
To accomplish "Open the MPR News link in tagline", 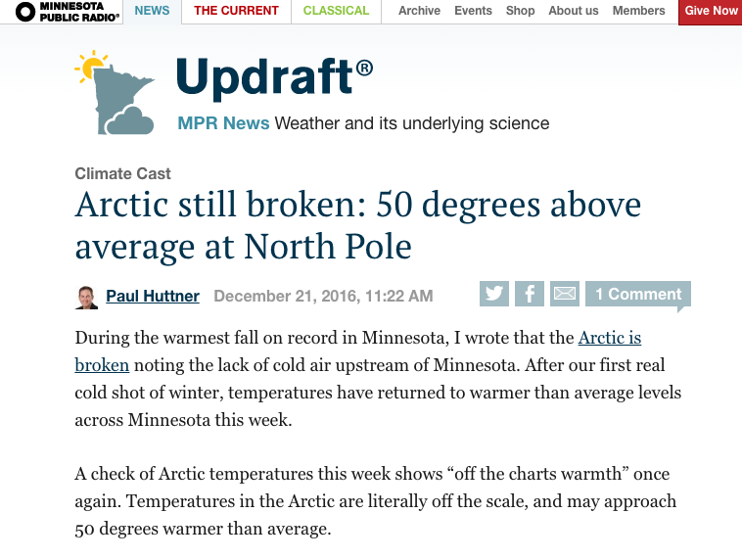I will pos(223,123).
